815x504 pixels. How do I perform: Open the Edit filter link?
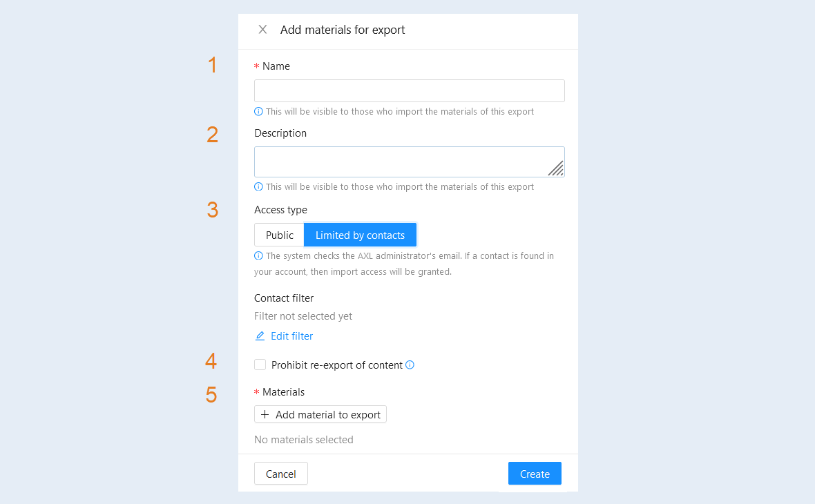(x=291, y=336)
